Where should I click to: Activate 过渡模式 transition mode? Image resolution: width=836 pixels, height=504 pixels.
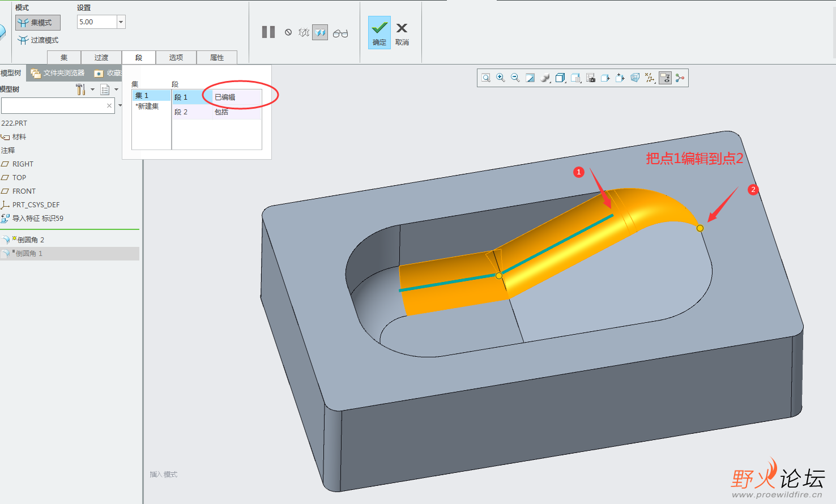coord(37,40)
